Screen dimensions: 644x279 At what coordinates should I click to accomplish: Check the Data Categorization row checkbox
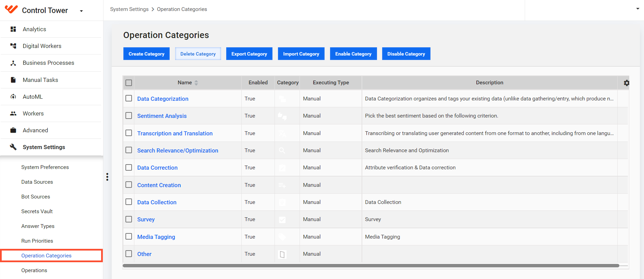[129, 98]
